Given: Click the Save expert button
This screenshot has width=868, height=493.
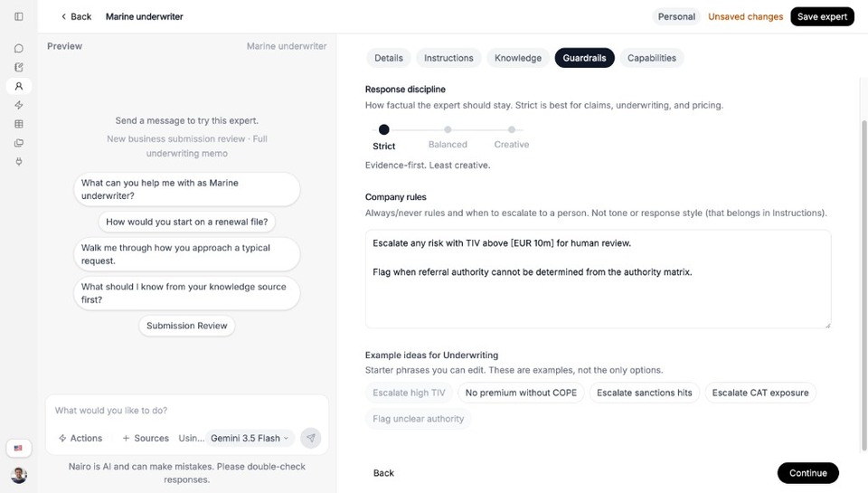Looking at the screenshot, I should tap(822, 16).
